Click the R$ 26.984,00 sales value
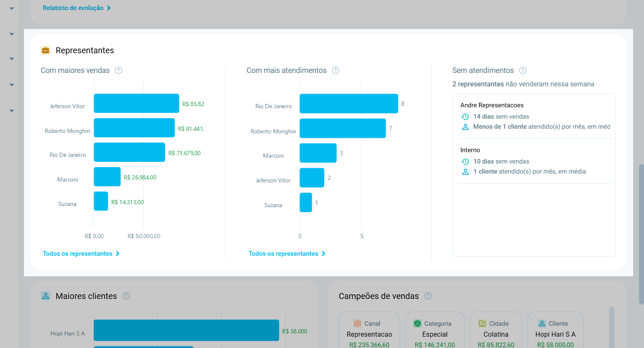Image resolution: width=644 pixels, height=348 pixels. (140, 177)
